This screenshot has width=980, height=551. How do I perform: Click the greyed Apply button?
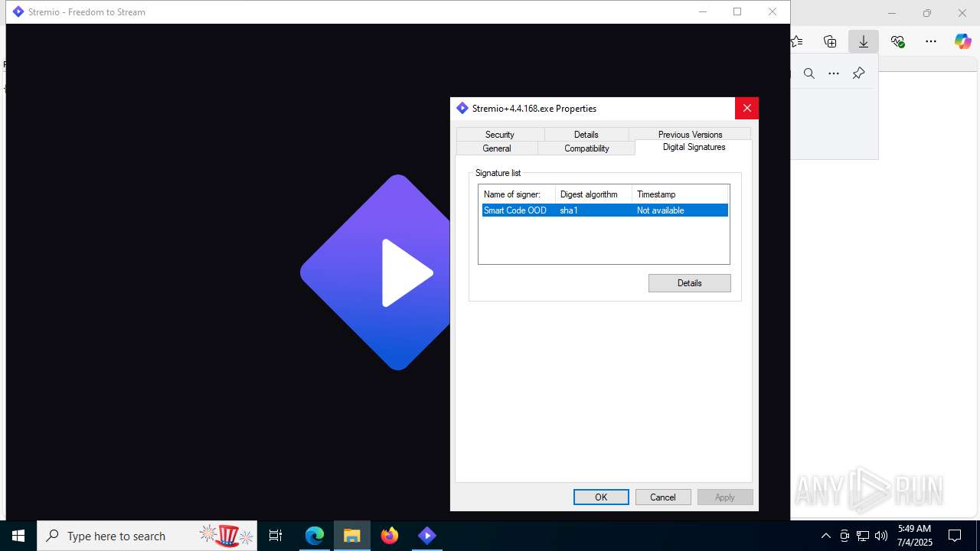pyautogui.click(x=725, y=497)
